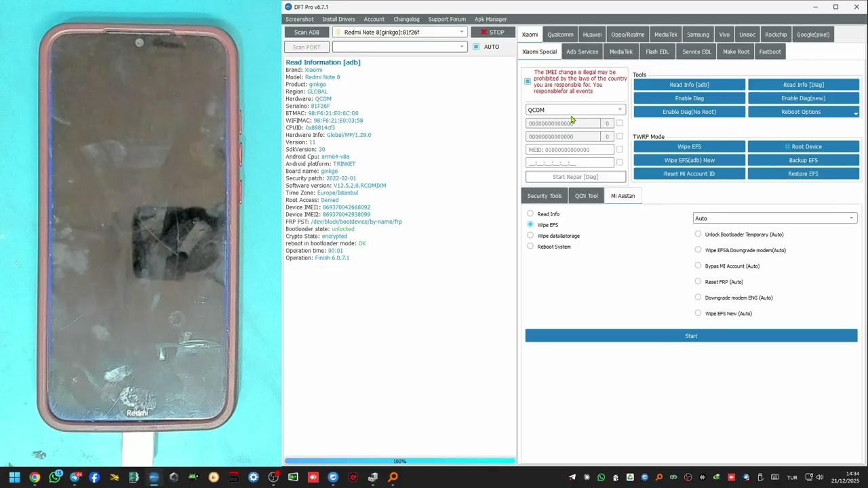
Task: Open Facebook from the taskbar
Action: [94, 477]
